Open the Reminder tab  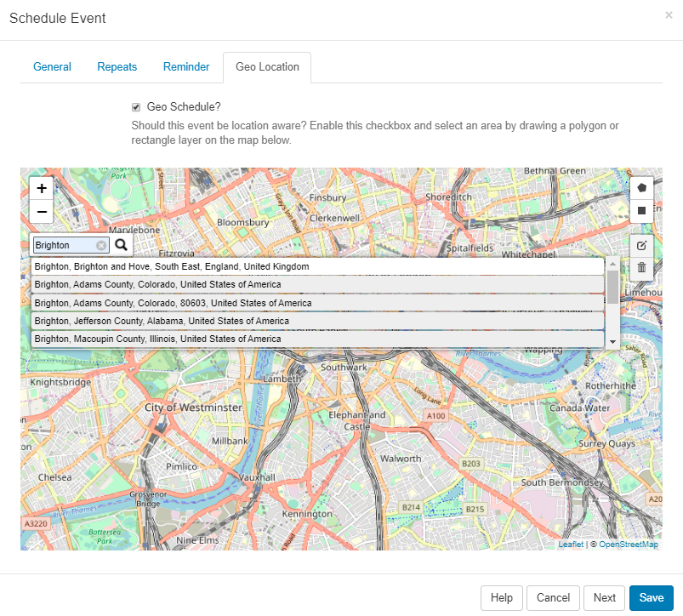point(185,66)
